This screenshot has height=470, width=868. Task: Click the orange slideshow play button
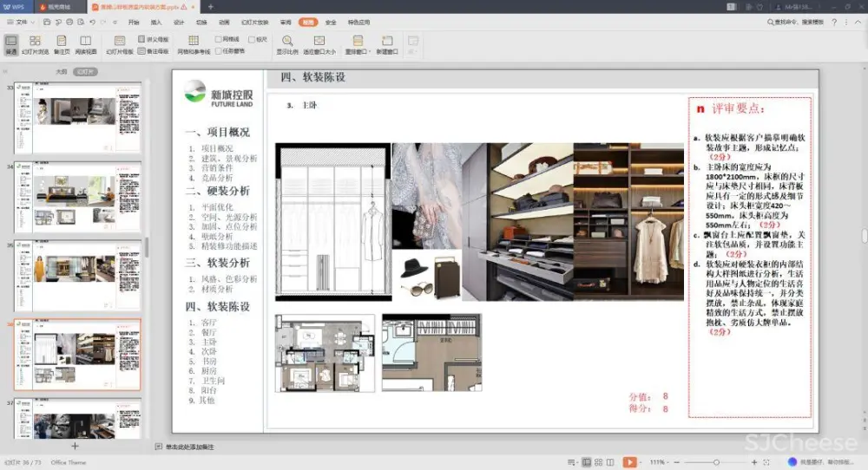tap(629, 462)
